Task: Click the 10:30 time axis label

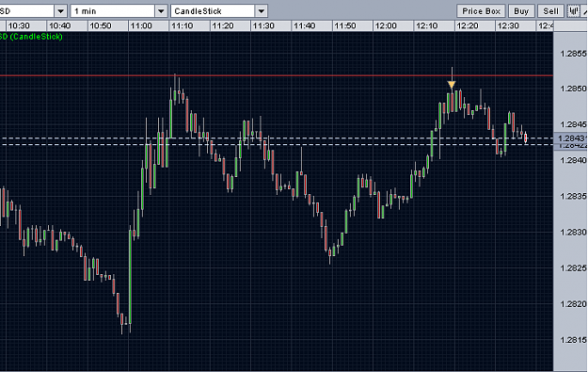Action: [19, 26]
